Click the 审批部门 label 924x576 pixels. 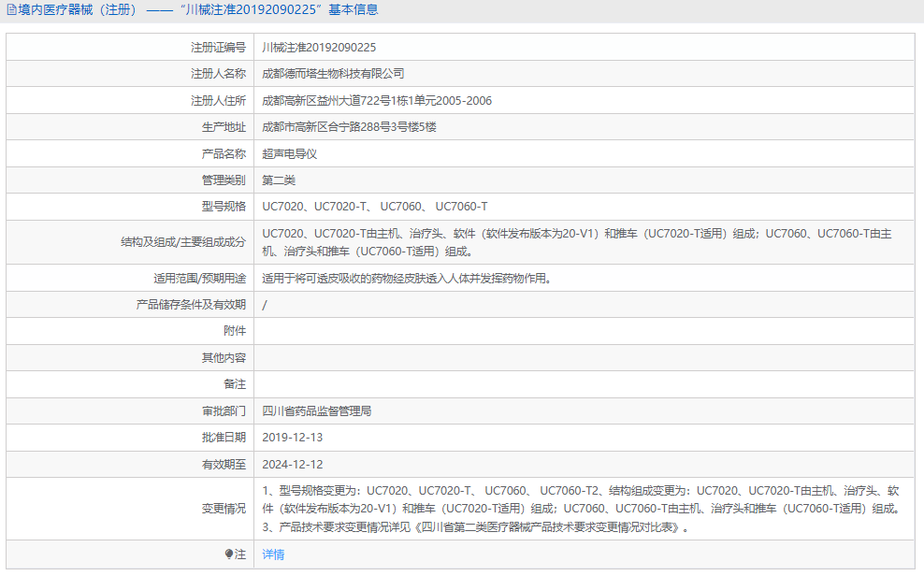click(x=224, y=411)
